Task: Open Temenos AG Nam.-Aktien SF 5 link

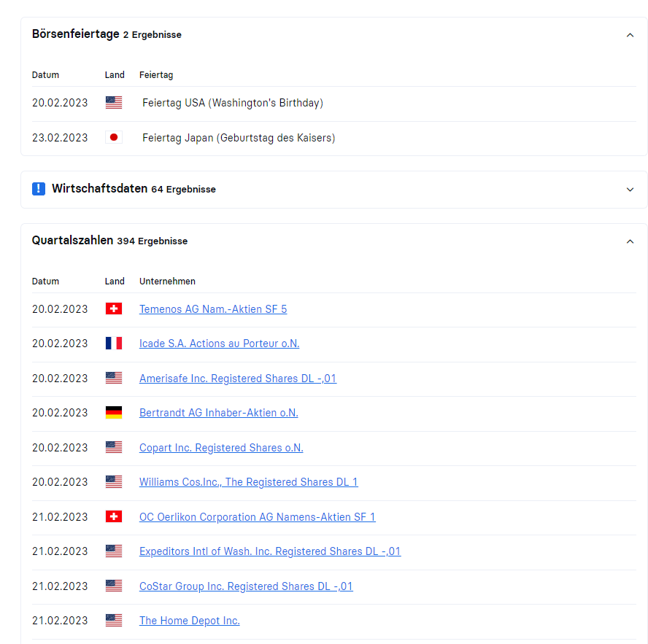Action: (x=213, y=309)
